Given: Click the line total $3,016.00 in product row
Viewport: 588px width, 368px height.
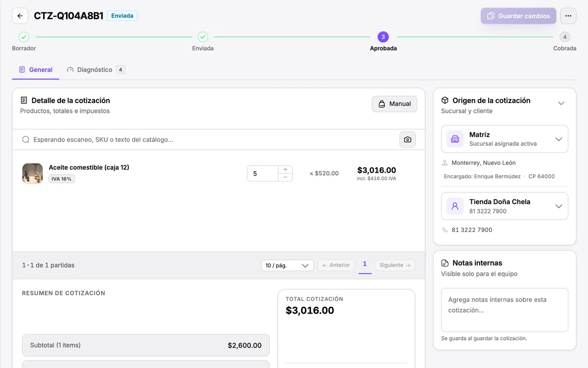Looking at the screenshot, I should point(376,170).
